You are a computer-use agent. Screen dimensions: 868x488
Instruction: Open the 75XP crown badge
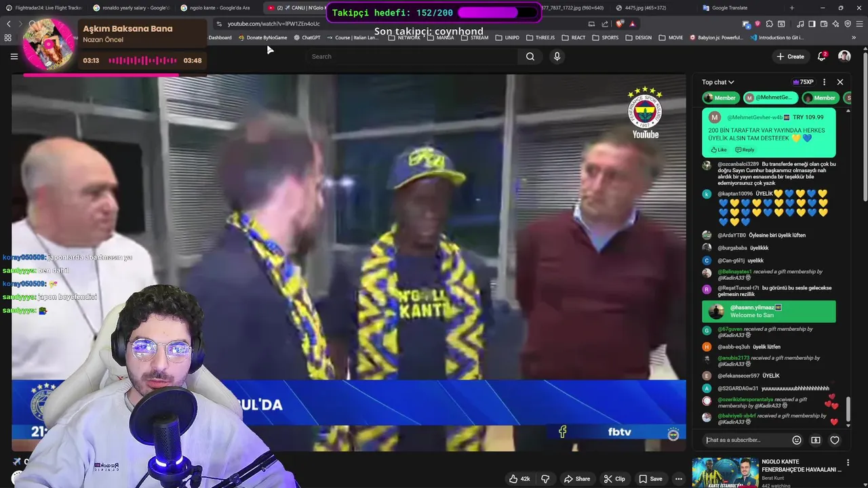coord(803,82)
